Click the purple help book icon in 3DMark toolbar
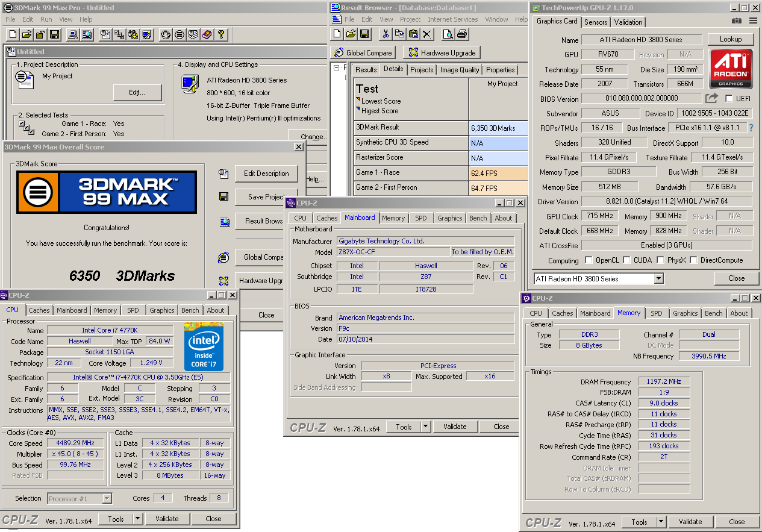Screen dimensions: 762x532 (207, 34)
